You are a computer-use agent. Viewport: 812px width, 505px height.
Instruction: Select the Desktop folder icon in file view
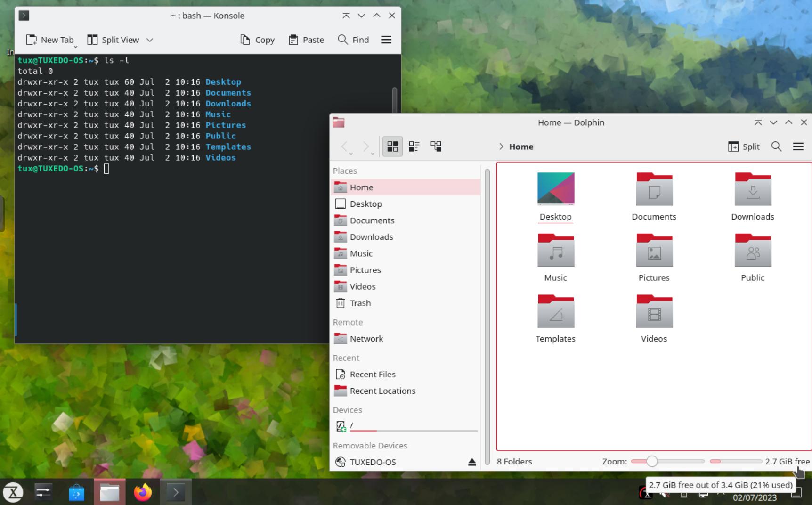(x=556, y=188)
